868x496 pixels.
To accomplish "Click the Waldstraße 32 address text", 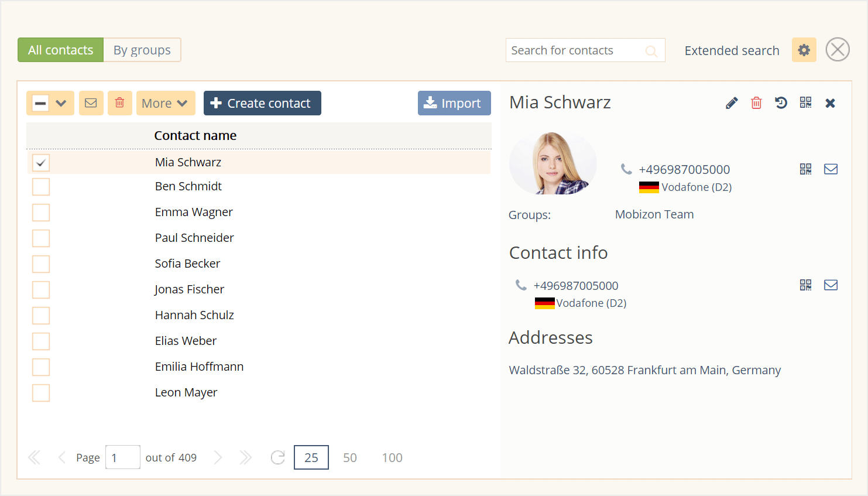I will 645,370.
